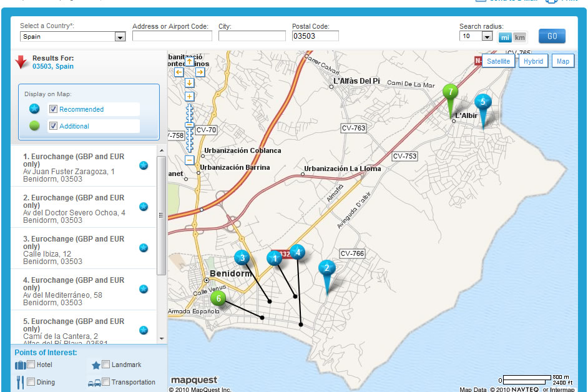Open the Recommended link

pos(81,109)
